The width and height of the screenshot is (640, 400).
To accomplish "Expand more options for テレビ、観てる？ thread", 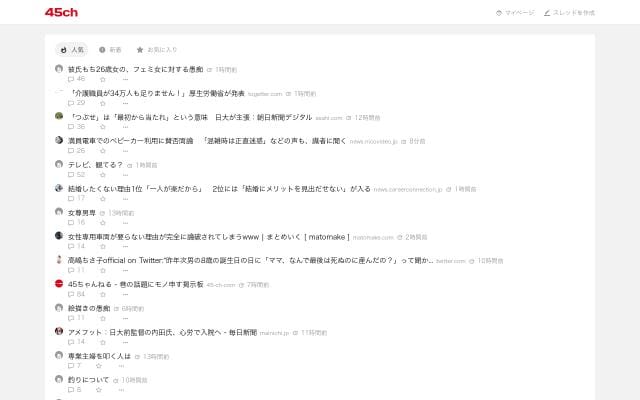I will click(x=125, y=174).
